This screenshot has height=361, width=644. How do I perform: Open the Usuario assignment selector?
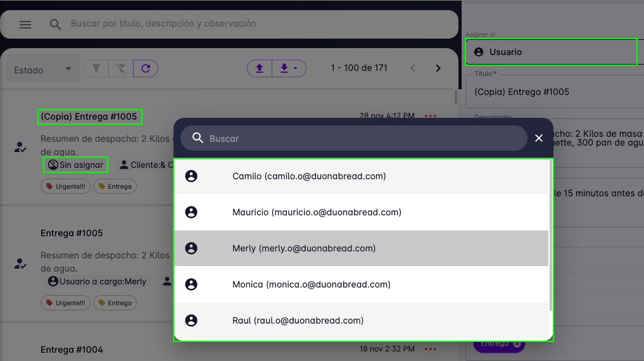click(551, 52)
